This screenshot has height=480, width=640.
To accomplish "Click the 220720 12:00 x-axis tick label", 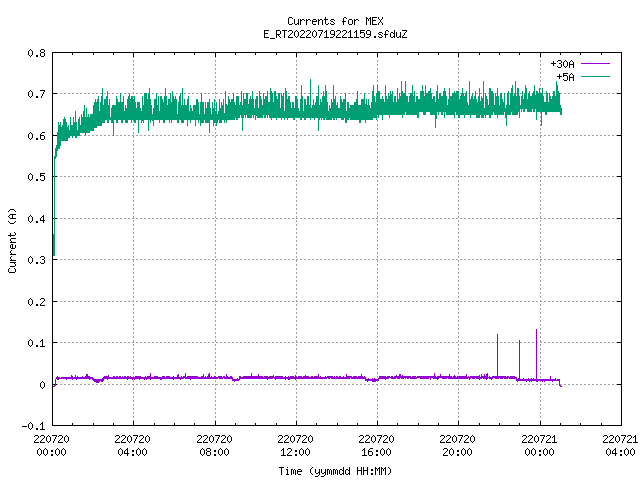I will (x=296, y=445).
